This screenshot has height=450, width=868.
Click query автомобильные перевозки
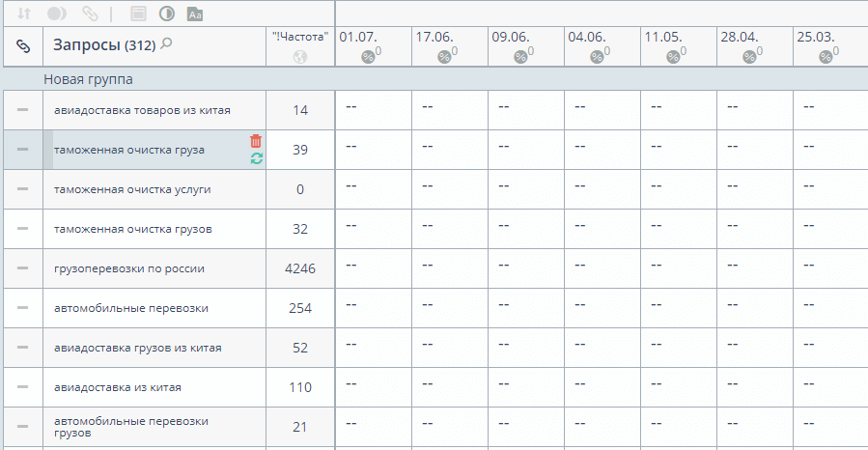(x=131, y=308)
